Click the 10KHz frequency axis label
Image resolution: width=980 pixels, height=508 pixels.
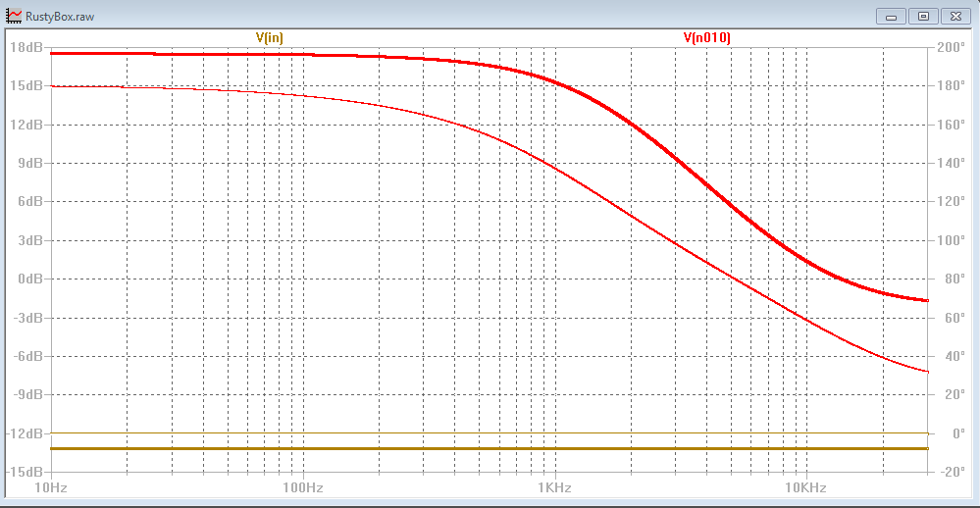tap(805, 487)
